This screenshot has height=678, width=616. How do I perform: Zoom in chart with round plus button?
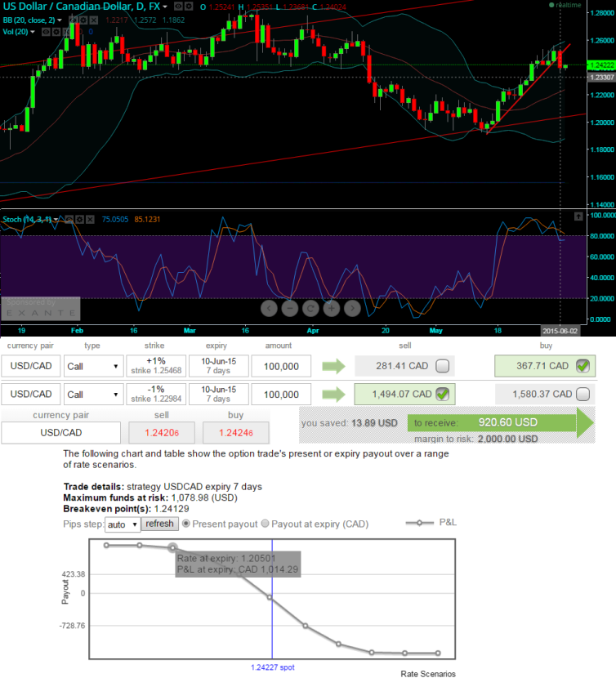(332, 308)
